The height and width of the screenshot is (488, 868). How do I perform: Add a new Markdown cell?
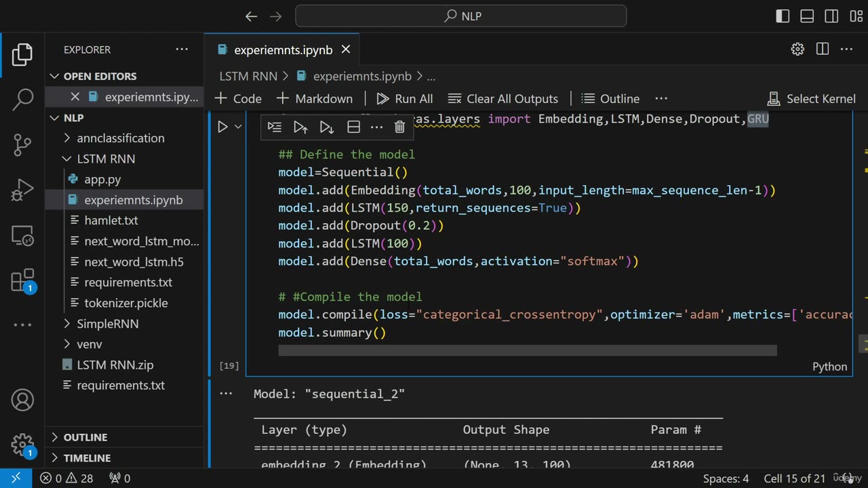tap(315, 98)
